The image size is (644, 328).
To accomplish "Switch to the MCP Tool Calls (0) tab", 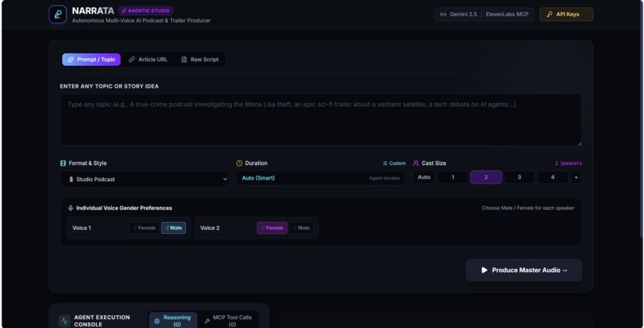I will [229, 321].
